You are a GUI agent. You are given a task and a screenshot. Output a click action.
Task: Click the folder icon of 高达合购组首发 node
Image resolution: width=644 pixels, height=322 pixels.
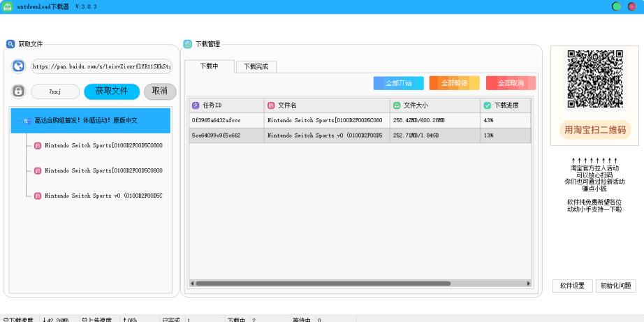[27, 121]
